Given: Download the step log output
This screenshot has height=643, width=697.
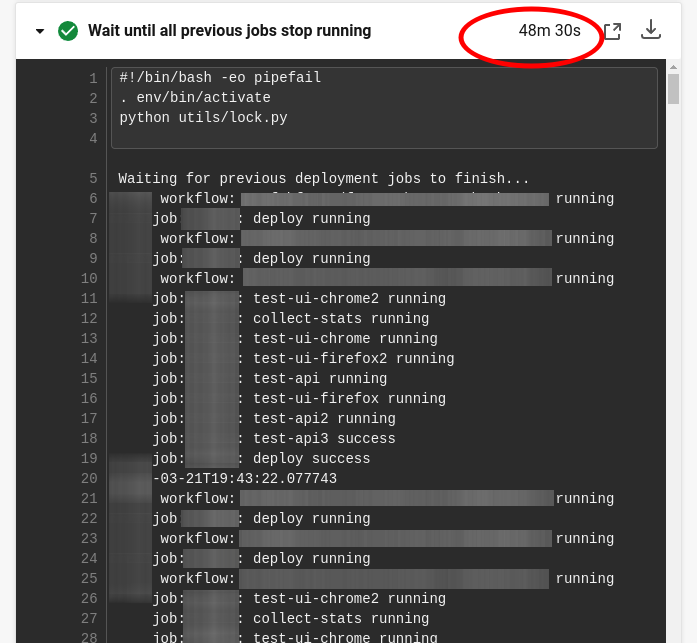Looking at the screenshot, I should coord(651,30).
